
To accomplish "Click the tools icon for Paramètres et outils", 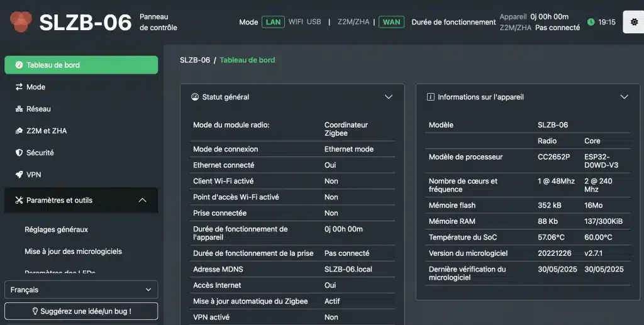I will (x=19, y=201).
